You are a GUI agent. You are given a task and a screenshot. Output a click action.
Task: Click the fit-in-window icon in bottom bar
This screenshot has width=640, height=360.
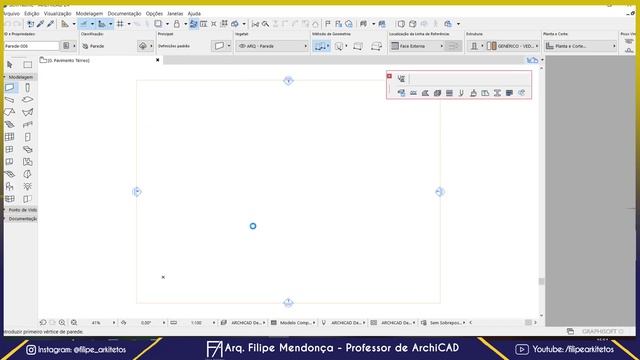pyautogui.click(x=74, y=322)
